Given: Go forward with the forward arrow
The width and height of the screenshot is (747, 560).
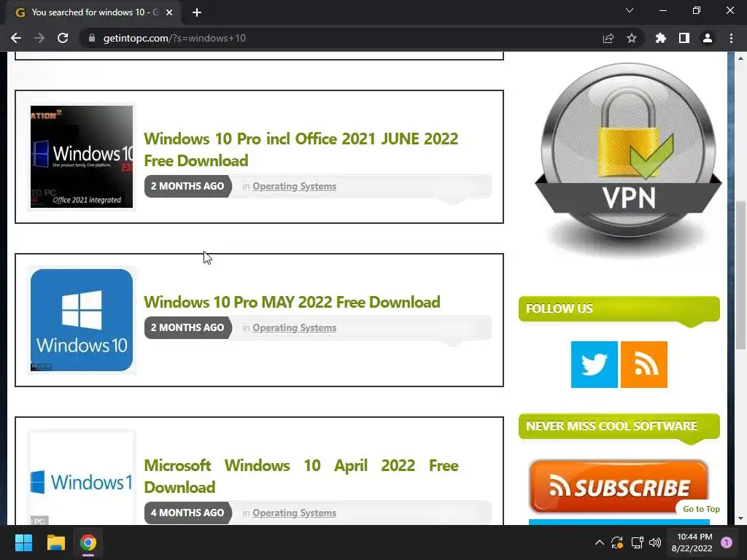Looking at the screenshot, I should (x=39, y=38).
